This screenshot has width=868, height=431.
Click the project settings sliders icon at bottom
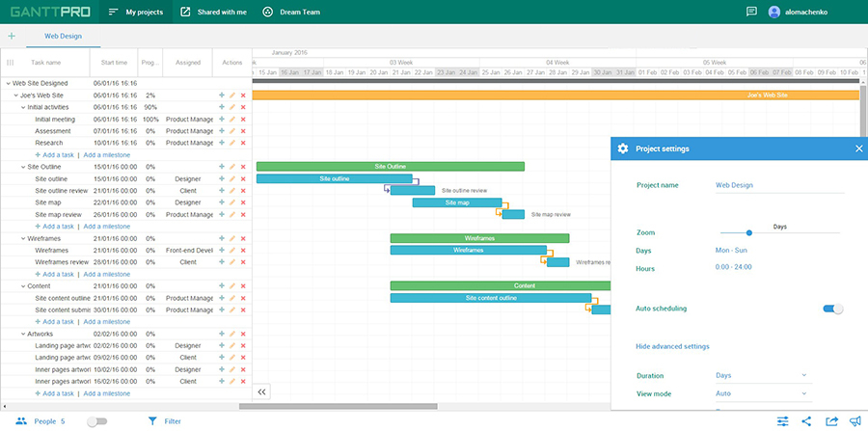(x=782, y=421)
